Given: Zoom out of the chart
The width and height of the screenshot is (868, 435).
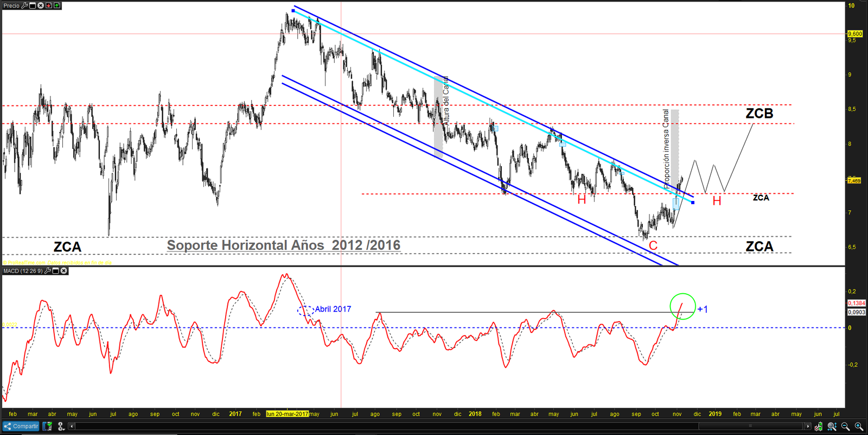Looking at the screenshot, I should click(x=845, y=426).
